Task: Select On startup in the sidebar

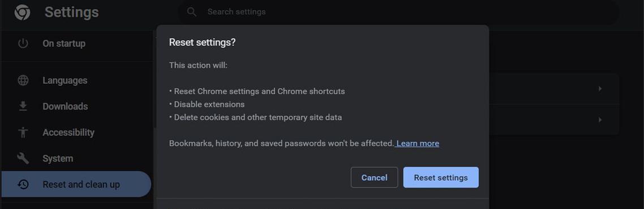Action: click(64, 43)
